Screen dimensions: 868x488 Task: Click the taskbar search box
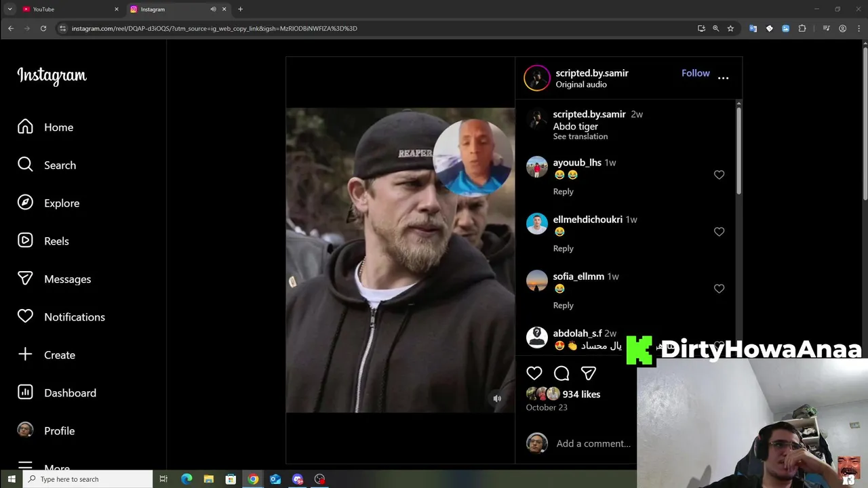click(88, 479)
